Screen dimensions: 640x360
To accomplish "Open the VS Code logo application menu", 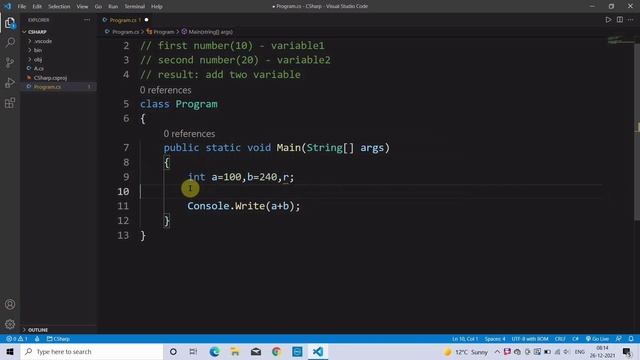I will 7,6.
